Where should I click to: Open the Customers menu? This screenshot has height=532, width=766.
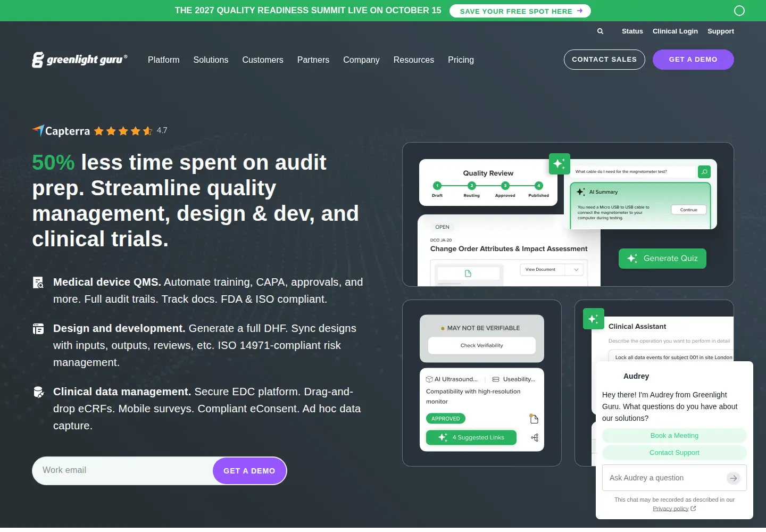click(x=263, y=60)
